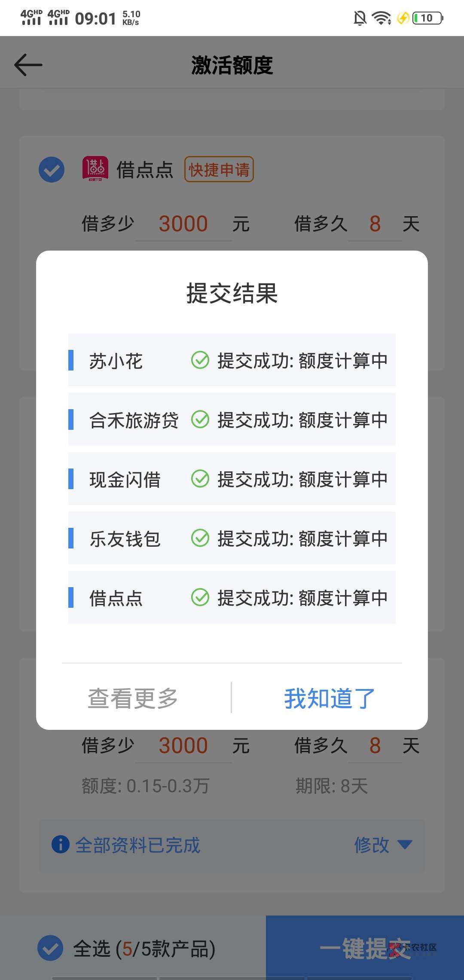
Task: Toggle the 全选 select-all checkbox
Action: pyautogui.click(x=50, y=948)
